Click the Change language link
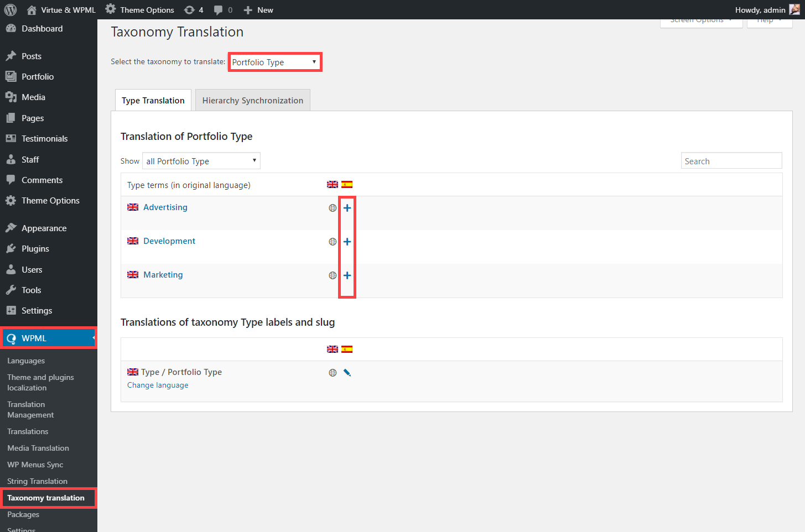This screenshot has height=532, width=805. (158, 385)
